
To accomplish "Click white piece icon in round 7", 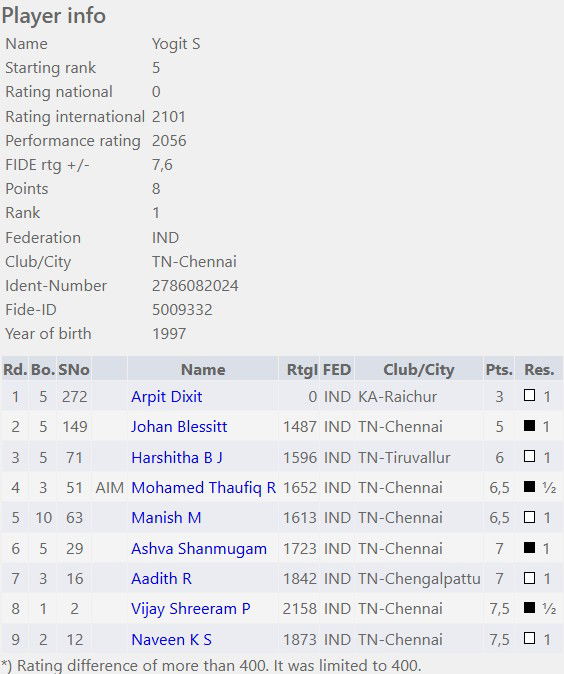I will point(530,578).
